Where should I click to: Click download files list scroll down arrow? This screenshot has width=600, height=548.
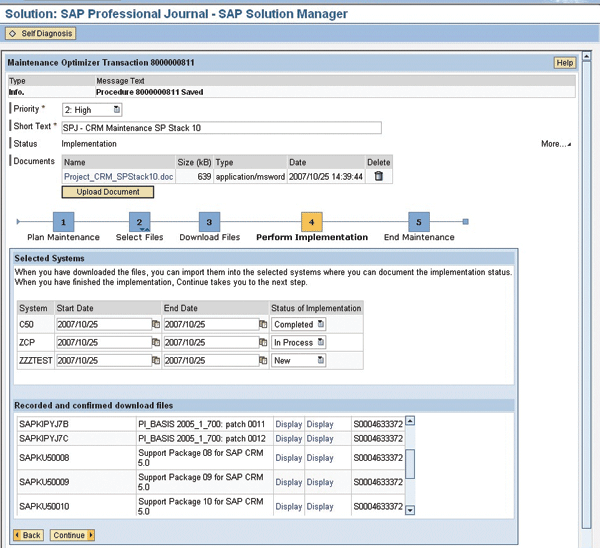point(410,510)
